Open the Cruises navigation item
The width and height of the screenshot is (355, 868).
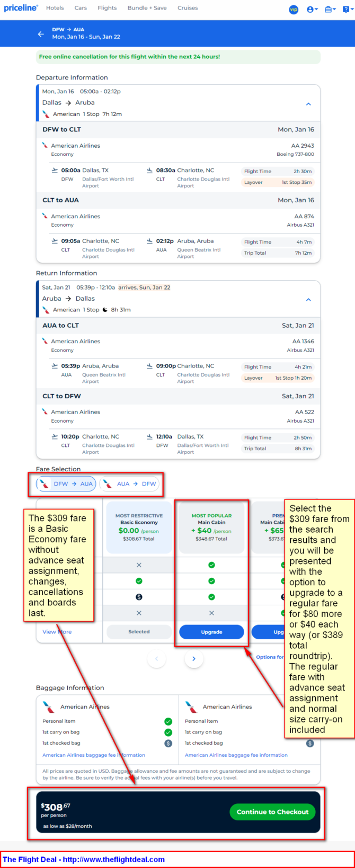tap(188, 8)
